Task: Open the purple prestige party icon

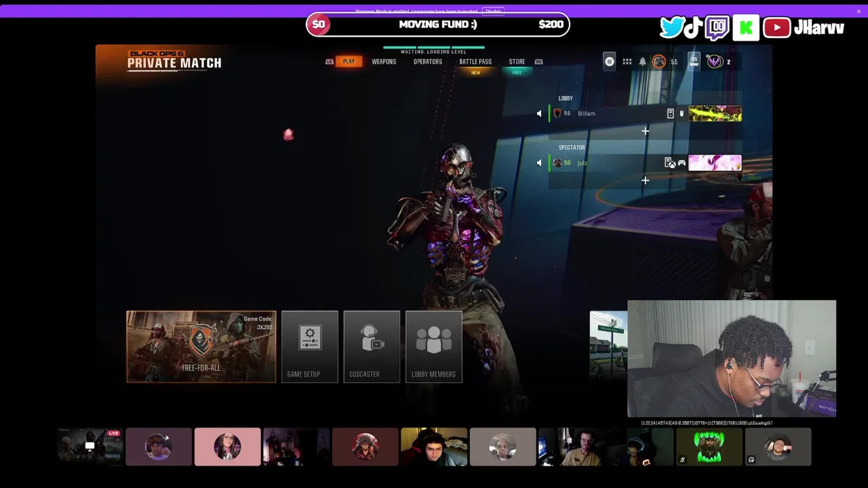Action: point(715,62)
